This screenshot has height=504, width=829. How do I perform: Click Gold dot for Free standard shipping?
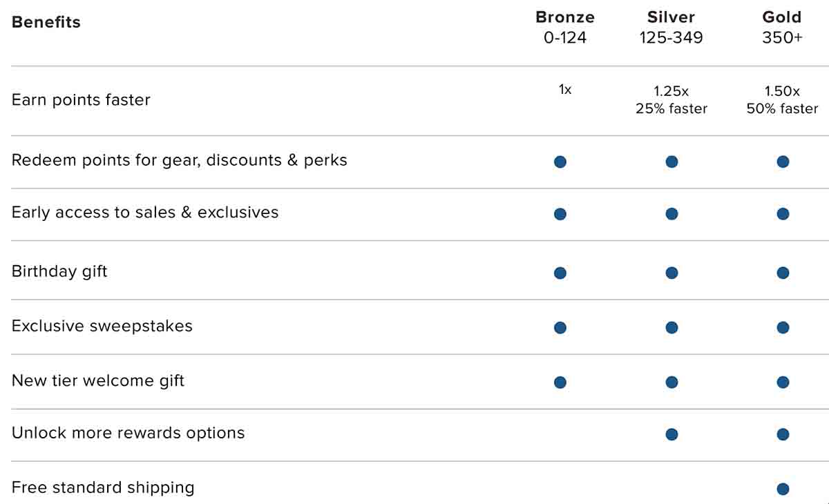click(x=783, y=489)
